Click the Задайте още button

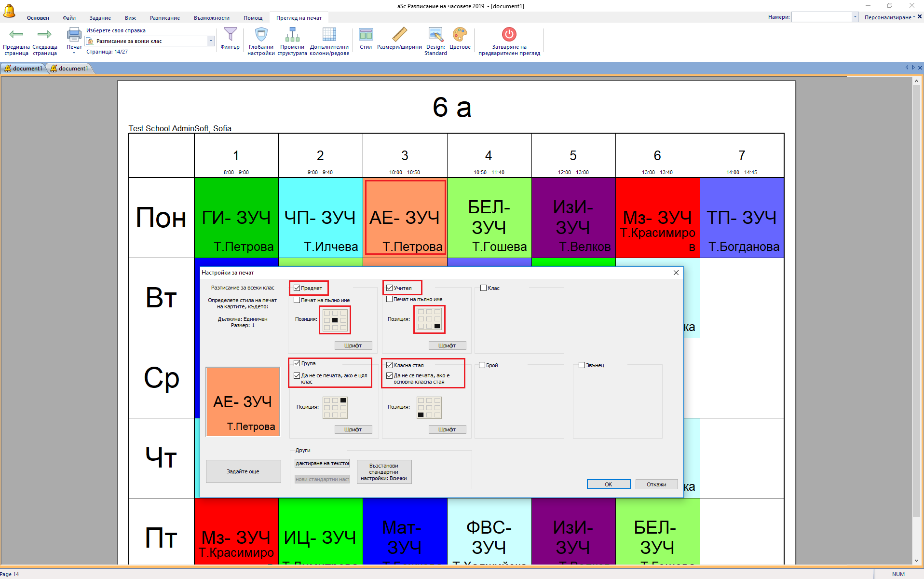pyautogui.click(x=243, y=471)
